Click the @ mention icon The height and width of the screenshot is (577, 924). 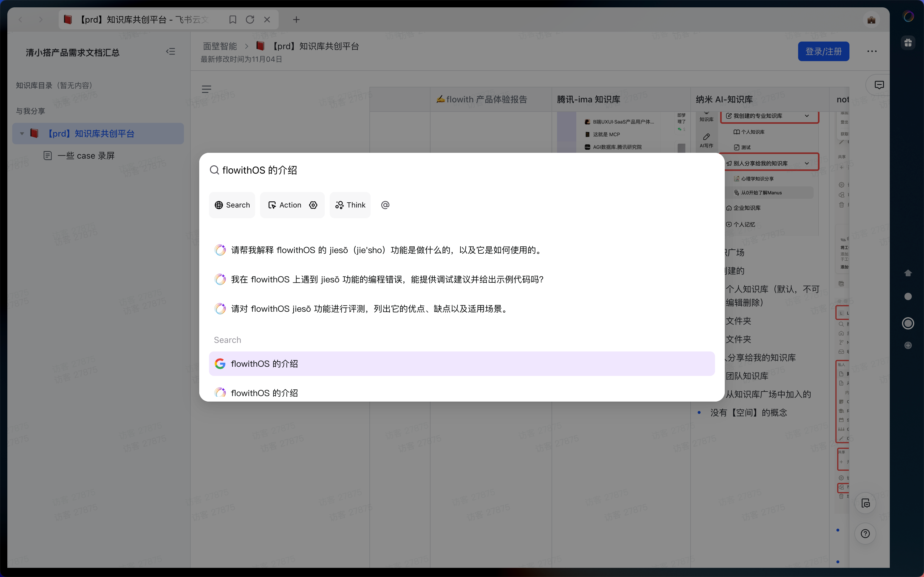385,205
